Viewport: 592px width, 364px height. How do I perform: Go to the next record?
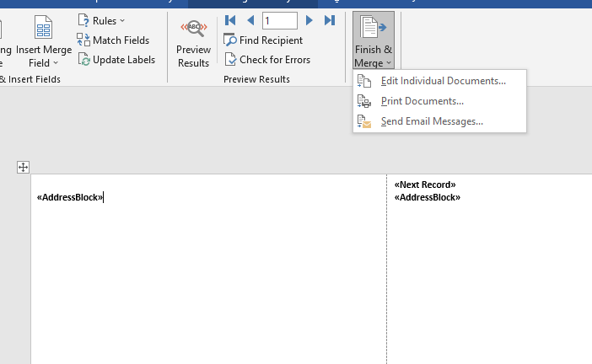coord(309,20)
